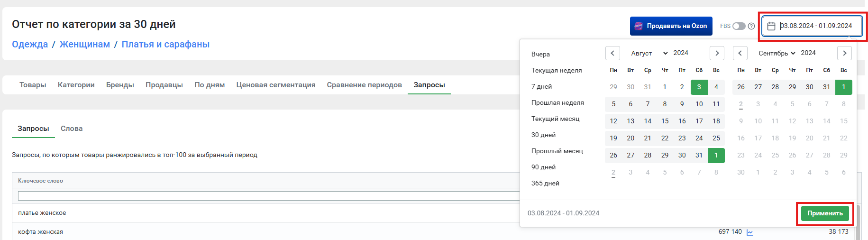The height and width of the screenshot is (240, 868).
Task: Select August 15 in the calendar
Action: click(x=665, y=121)
